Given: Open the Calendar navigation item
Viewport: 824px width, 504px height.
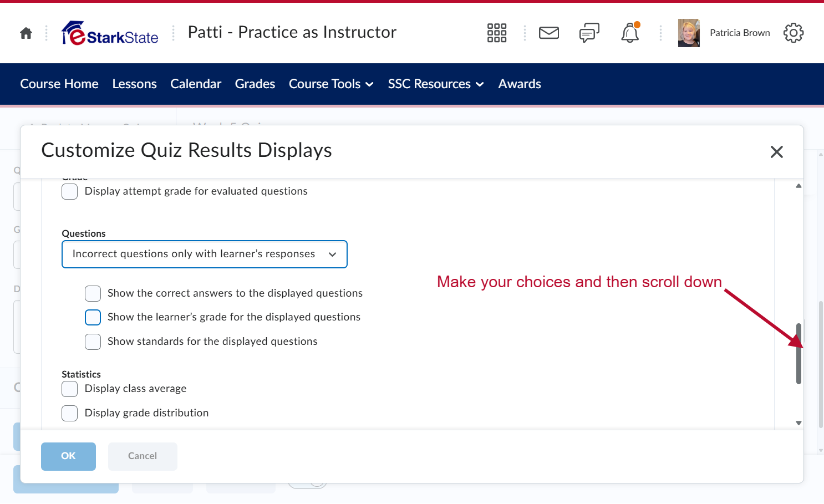Looking at the screenshot, I should point(196,84).
